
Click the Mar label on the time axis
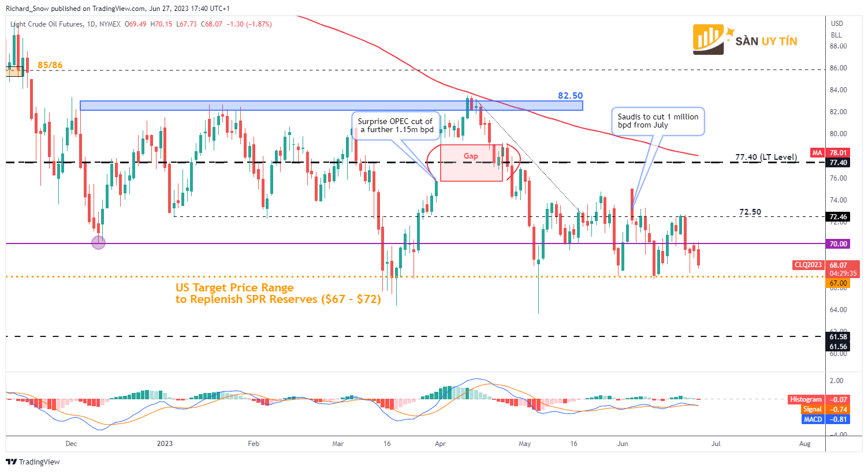pos(338,444)
